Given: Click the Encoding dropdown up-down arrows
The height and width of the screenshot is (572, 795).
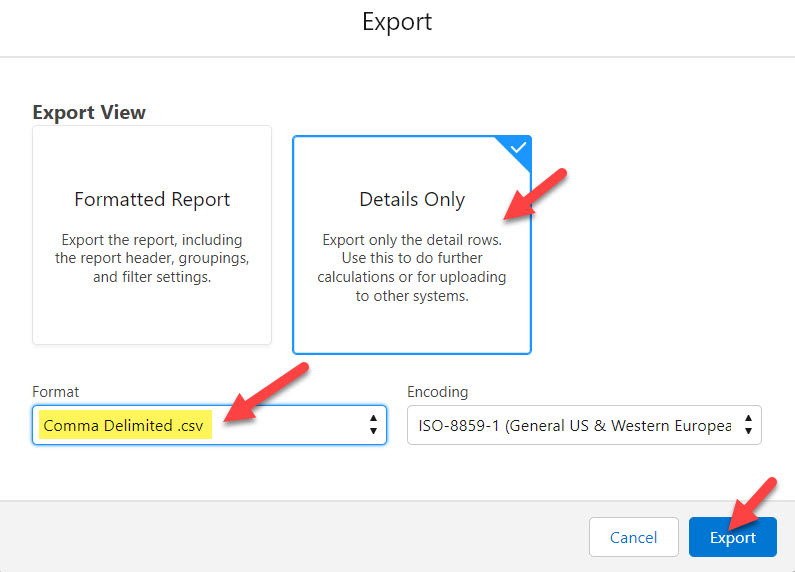Looking at the screenshot, I should pyautogui.click(x=747, y=425).
